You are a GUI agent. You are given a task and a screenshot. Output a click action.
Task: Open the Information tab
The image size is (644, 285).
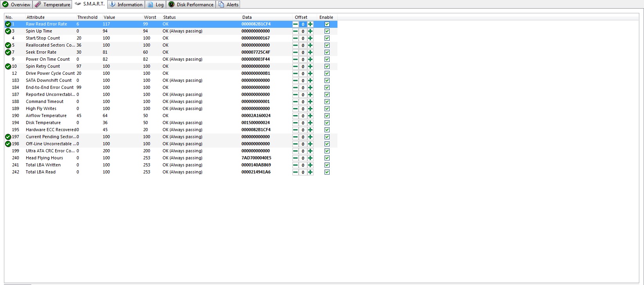[x=126, y=5]
